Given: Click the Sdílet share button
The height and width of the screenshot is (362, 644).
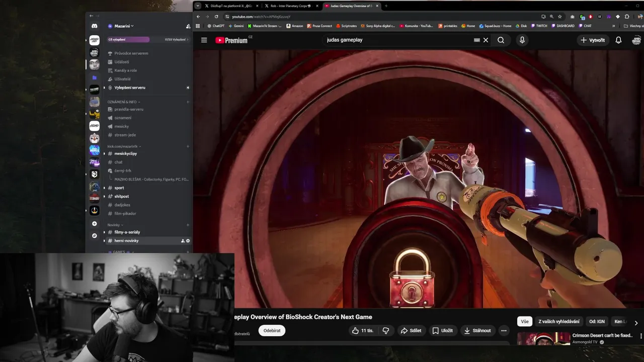Looking at the screenshot, I should click(x=411, y=330).
